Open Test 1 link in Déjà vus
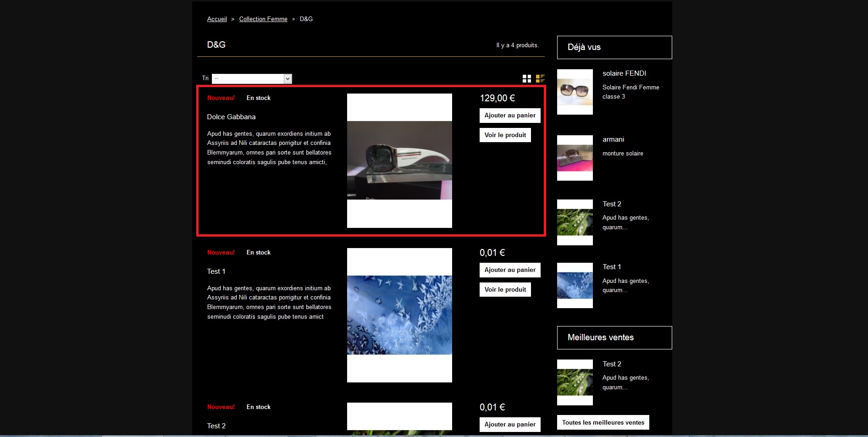This screenshot has width=868, height=437. click(612, 267)
